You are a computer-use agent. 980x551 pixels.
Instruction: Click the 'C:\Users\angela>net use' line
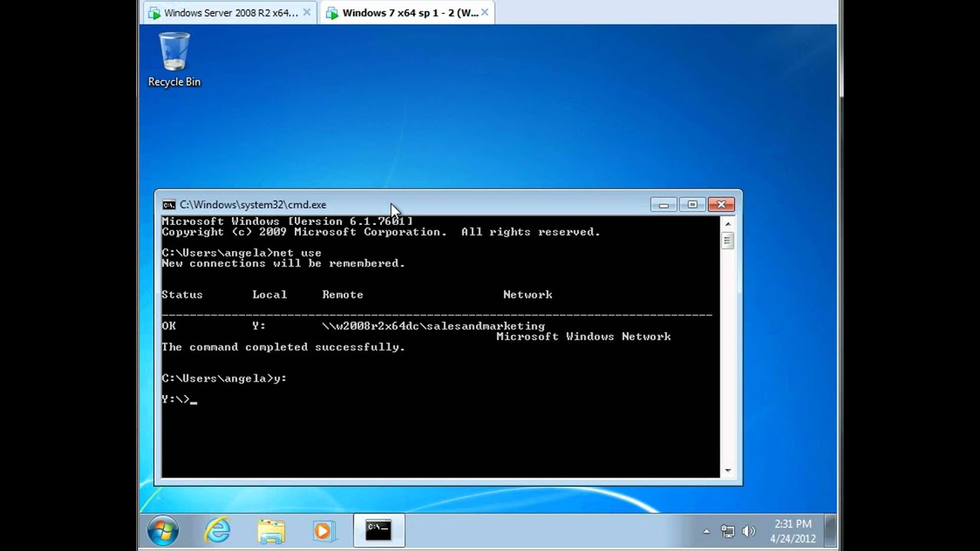click(241, 253)
